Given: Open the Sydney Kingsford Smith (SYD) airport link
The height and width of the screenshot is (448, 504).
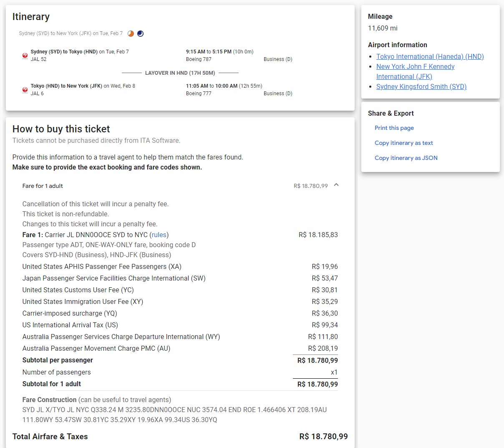Looking at the screenshot, I should [421, 86].
